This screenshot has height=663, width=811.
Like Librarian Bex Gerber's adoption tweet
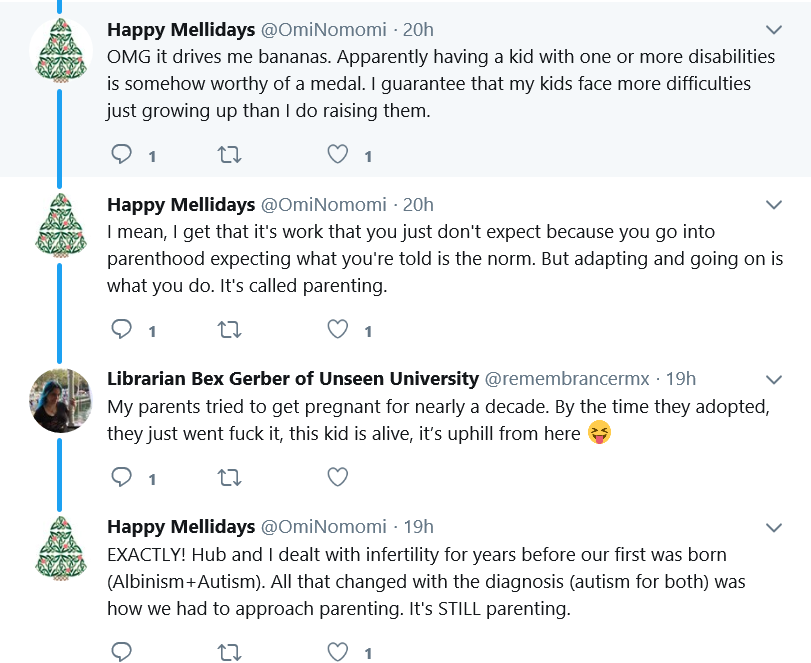point(338,477)
